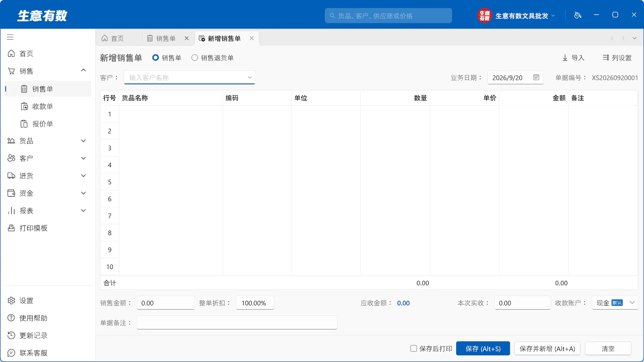Screen dimensions: 644x362
Task: Open 销售单 in the sidebar
Action: tap(48, 89)
